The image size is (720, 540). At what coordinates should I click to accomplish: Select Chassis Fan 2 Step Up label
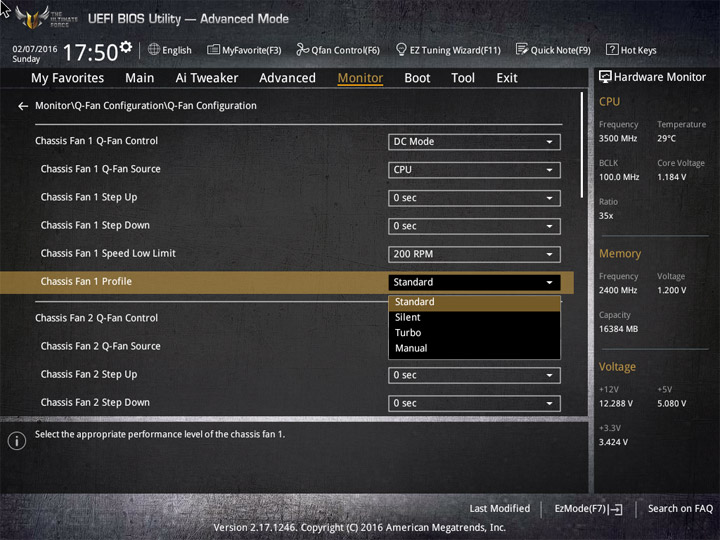[x=89, y=375]
